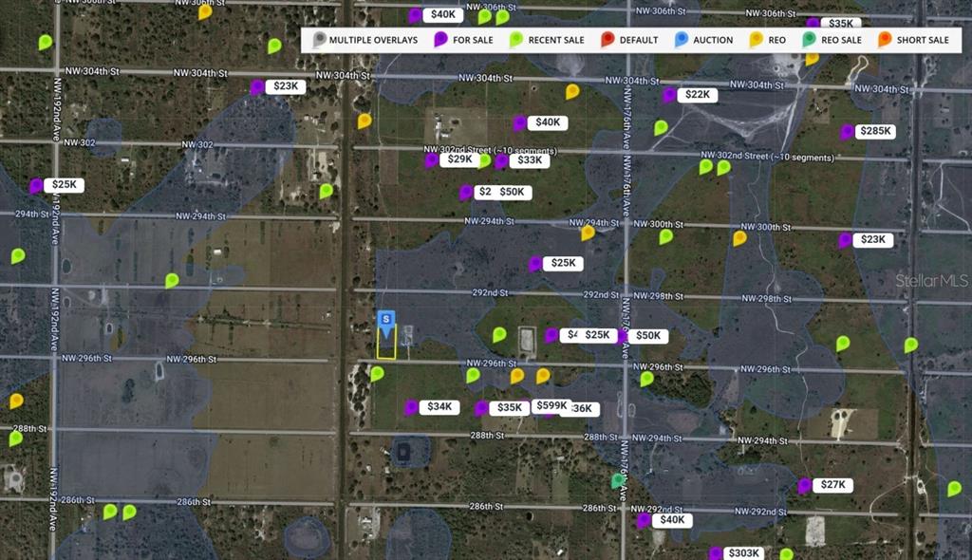The image size is (972, 560).
Task: Click the teal REO sale pin on map
Action: pyautogui.click(x=618, y=481)
